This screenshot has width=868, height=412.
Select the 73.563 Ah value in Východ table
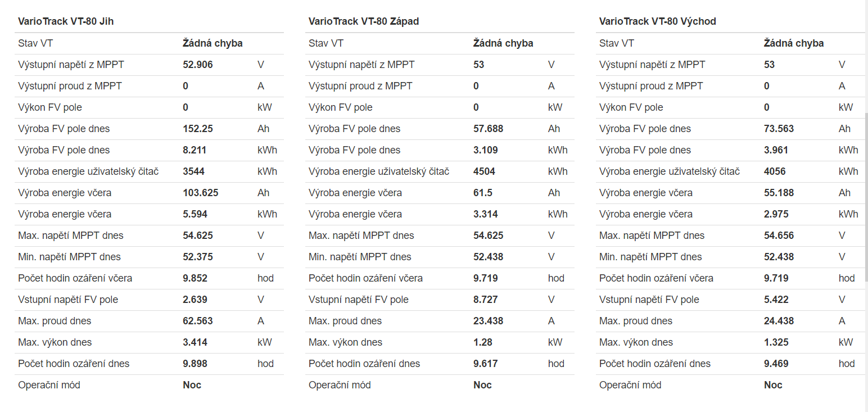click(779, 129)
